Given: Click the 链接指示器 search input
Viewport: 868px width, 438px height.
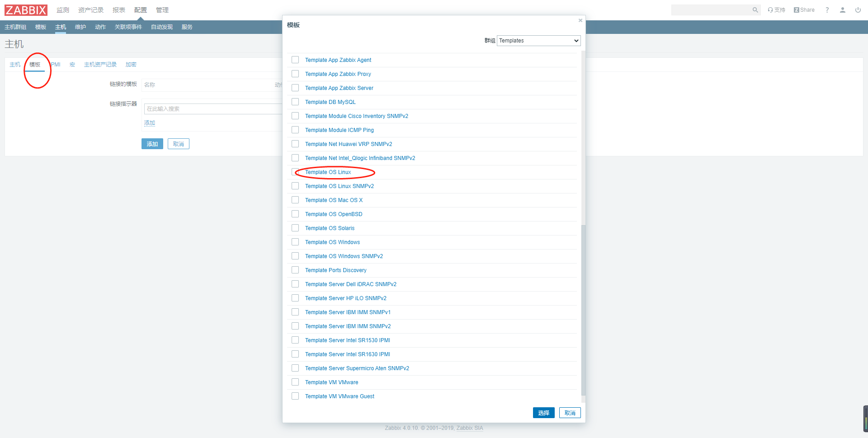Looking at the screenshot, I should click(x=213, y=109).
